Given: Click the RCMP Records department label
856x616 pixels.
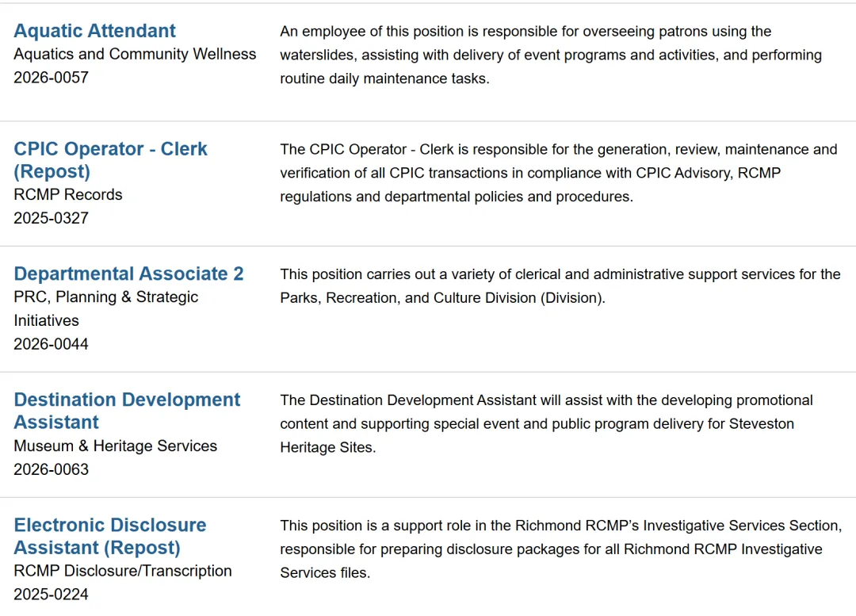Looking at the screenshot, I should (x=68, y=194).
